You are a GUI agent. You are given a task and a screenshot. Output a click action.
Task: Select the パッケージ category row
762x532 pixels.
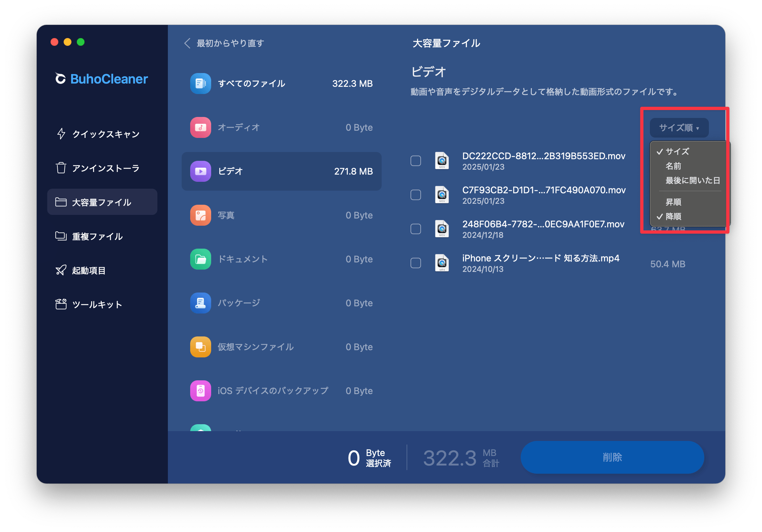point(281,303)
